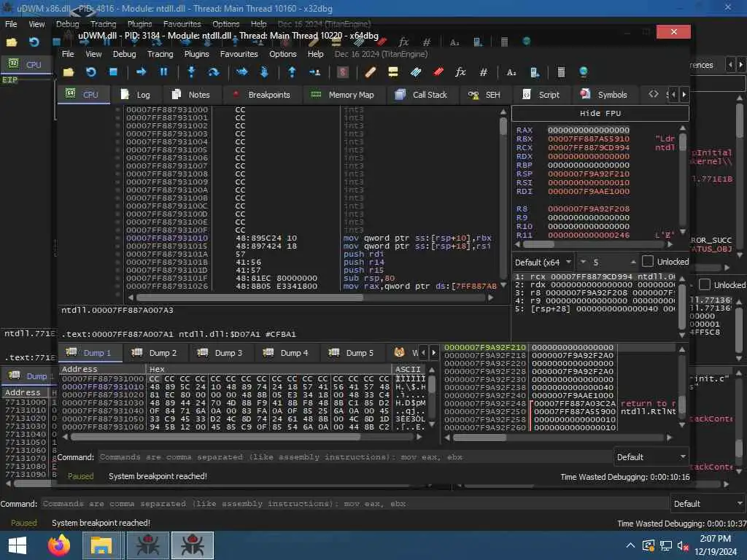747x560 pixels.
Task: Click Paused status label in x64dbg
Action: 80,476
